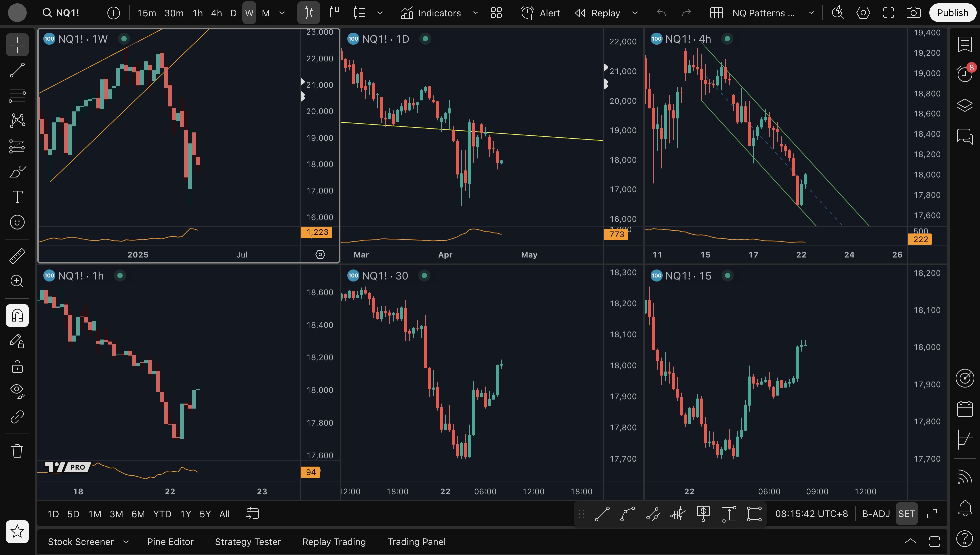This screenshot has height=555, width=980.
Task: Expand the Indicators favorites dropdown arrow
Action: 475,13
